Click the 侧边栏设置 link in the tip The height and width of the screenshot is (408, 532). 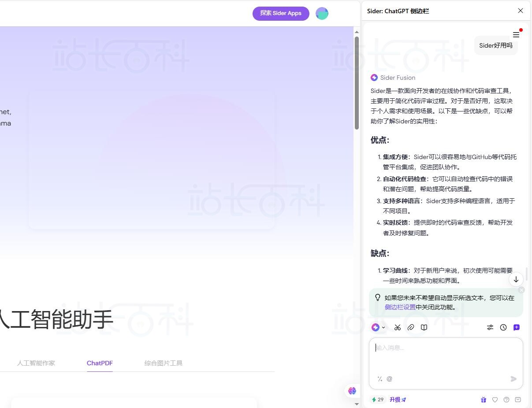pyautogui.click(x=400, y=307)
